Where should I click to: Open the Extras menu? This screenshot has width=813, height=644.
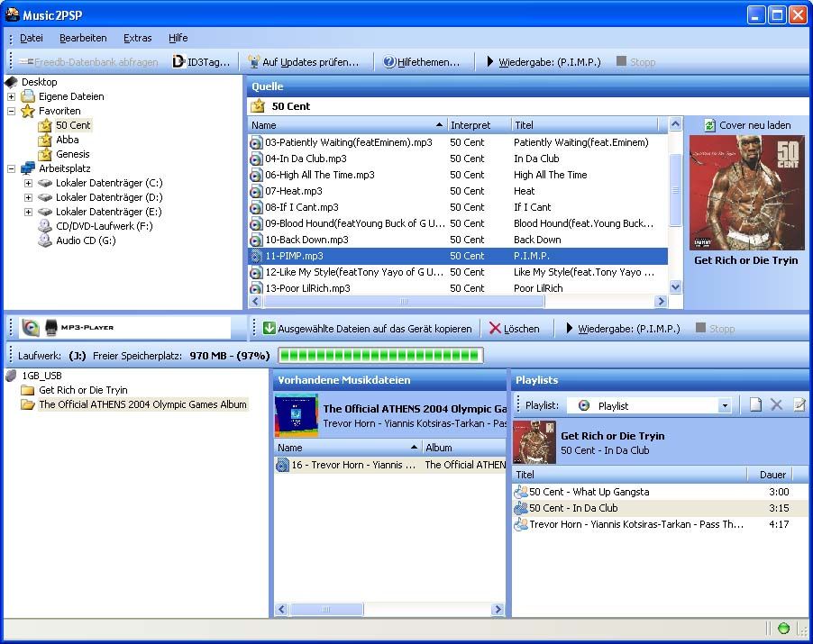tap(137, 38)
